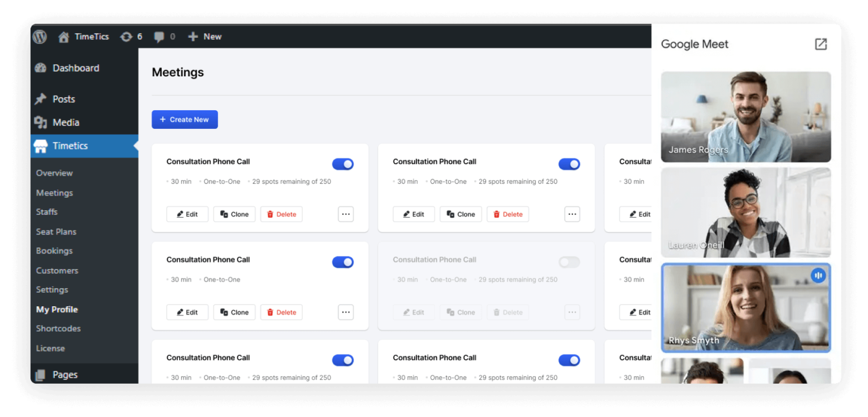Expand more options on the second column card

click(572, 214)
